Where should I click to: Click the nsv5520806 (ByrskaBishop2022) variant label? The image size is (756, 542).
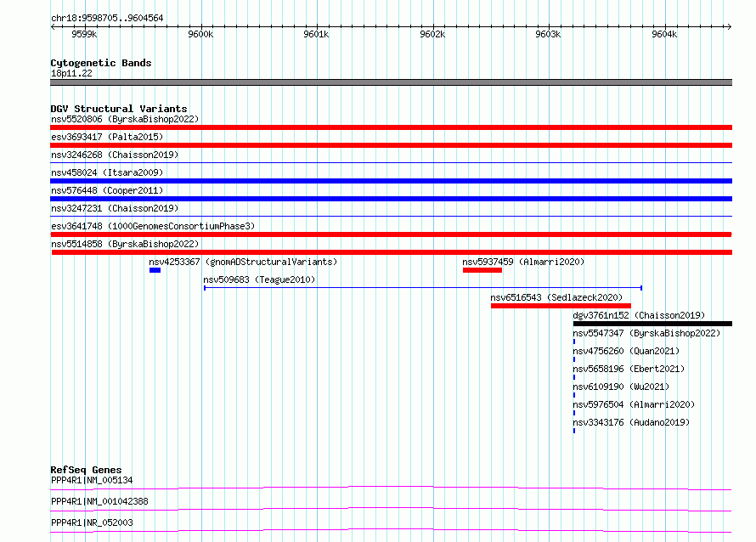125,119
